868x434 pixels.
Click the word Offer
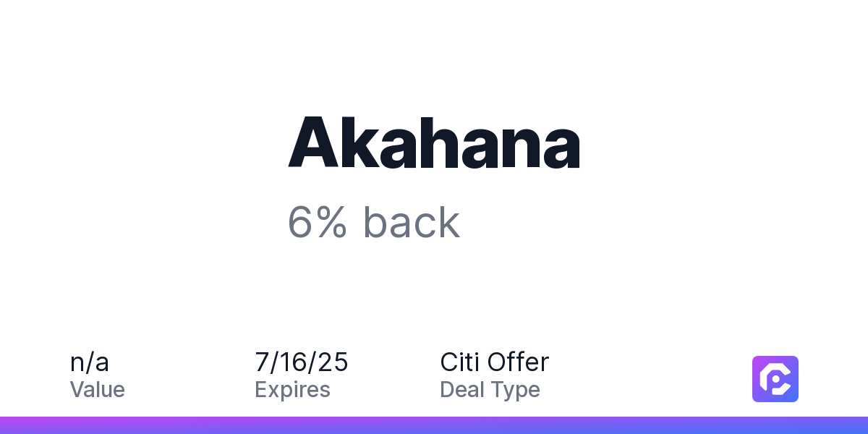(x=519, y=362)
